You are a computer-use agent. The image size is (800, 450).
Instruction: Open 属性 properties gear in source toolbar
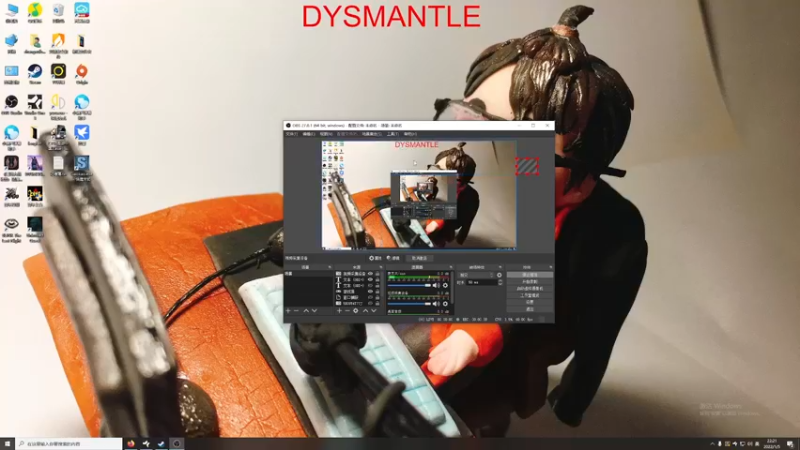point(375,258)
